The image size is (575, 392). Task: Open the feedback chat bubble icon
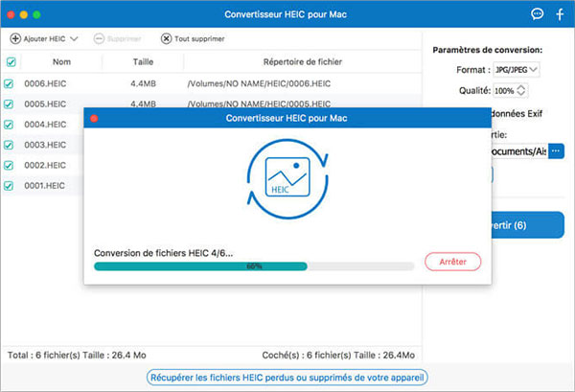[538, 14]
